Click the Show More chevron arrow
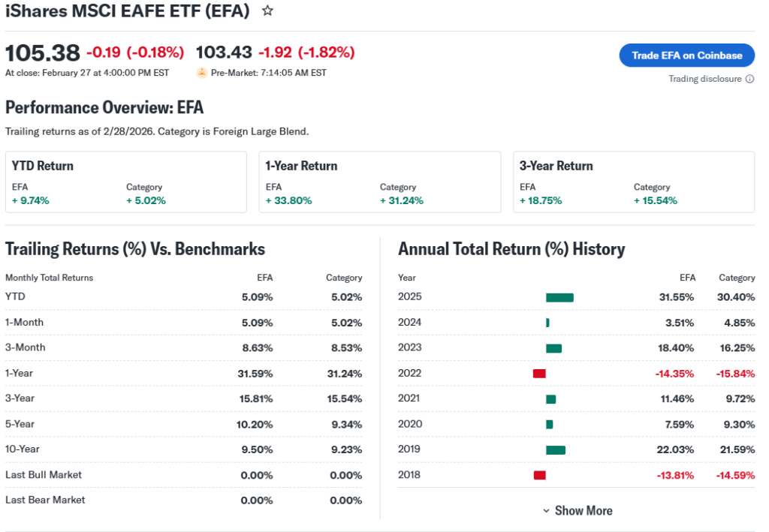Screen dimensions: 769x532 pyautogui.click(x=546, y=511)
